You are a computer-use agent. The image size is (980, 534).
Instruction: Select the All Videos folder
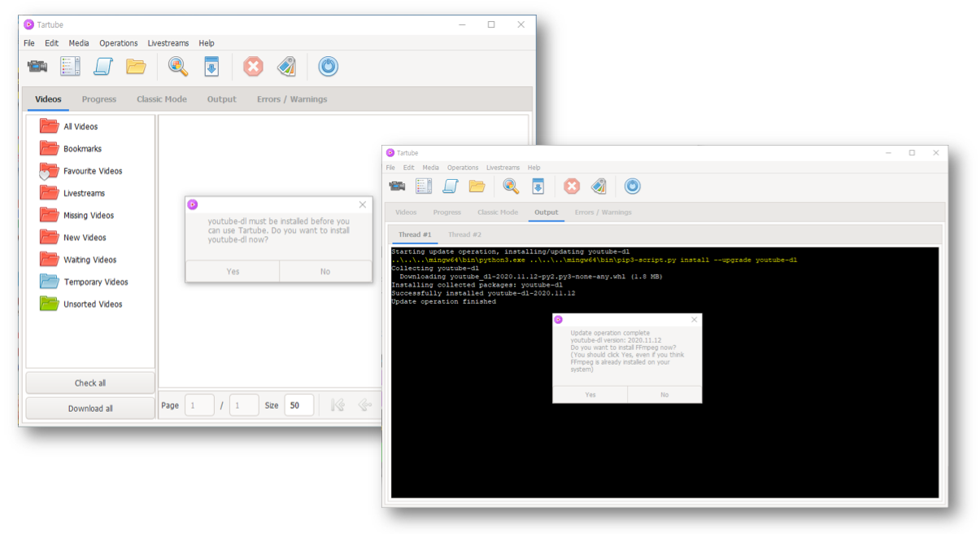[81, 126]
